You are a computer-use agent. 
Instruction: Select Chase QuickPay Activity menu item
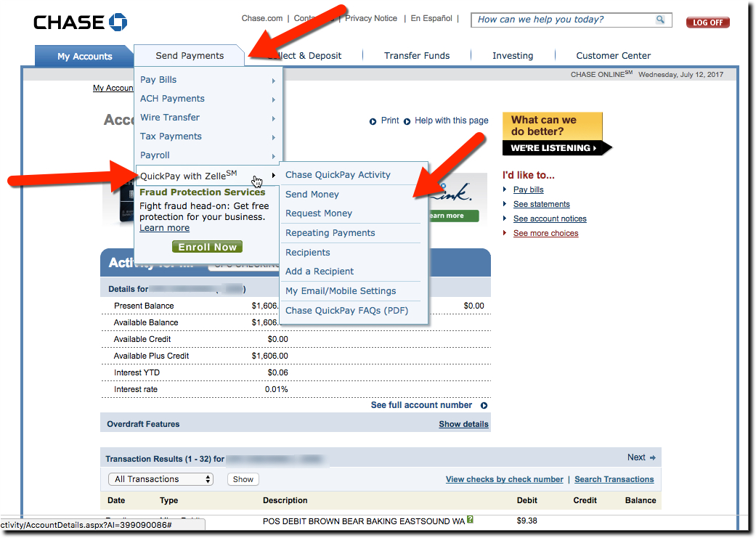click(x=338, y=174)
